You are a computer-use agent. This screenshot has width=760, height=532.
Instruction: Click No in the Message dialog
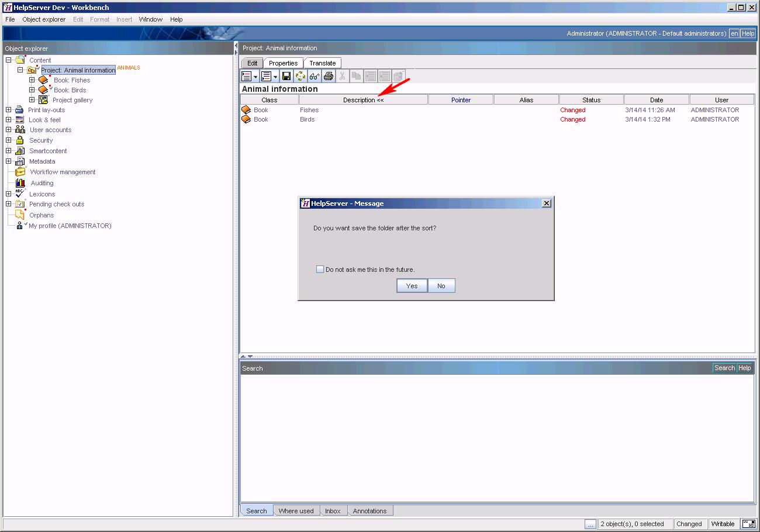441,286
